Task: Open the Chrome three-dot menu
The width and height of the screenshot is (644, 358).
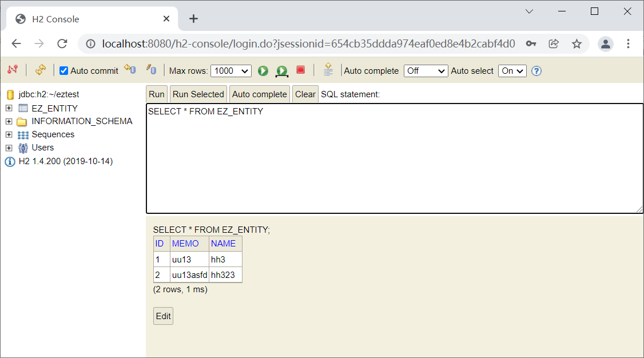Action: tap(628, 43)
